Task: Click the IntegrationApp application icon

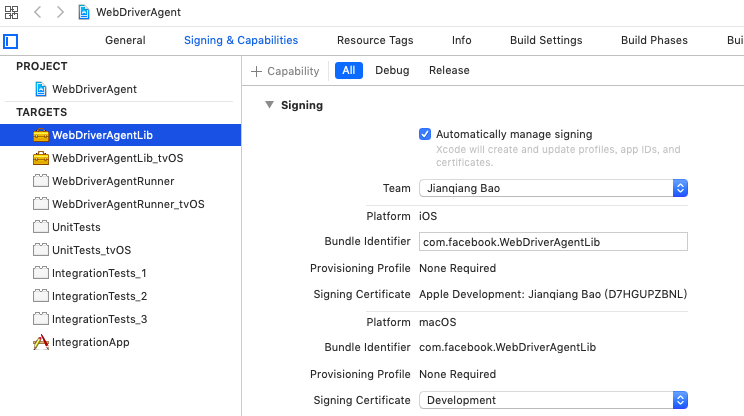Action: [41, 342]
